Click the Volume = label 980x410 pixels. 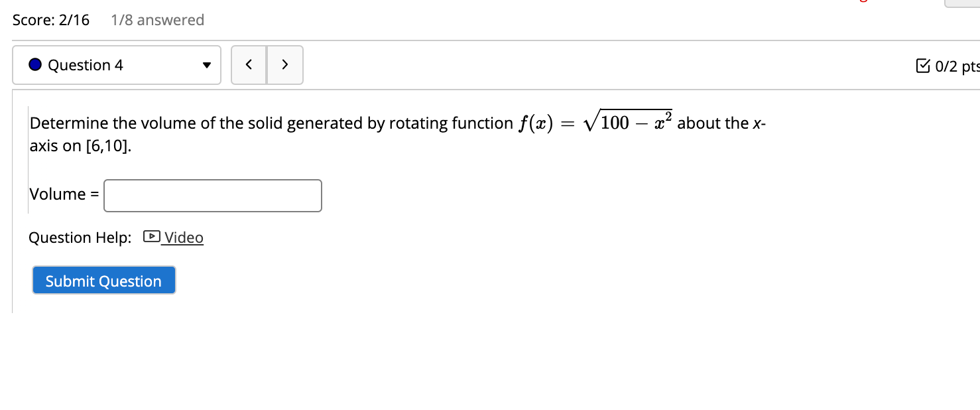63,194
